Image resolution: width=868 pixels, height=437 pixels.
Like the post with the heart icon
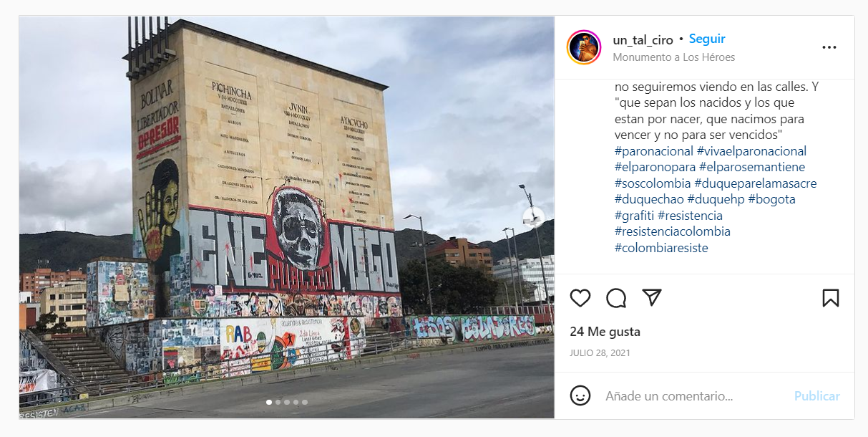pos(580,298)
